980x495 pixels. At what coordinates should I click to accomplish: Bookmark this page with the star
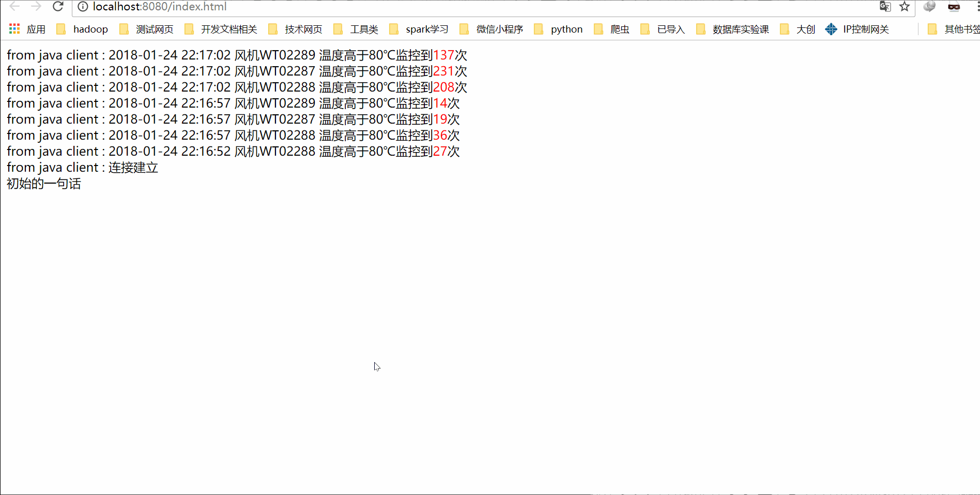click(905, 7)
